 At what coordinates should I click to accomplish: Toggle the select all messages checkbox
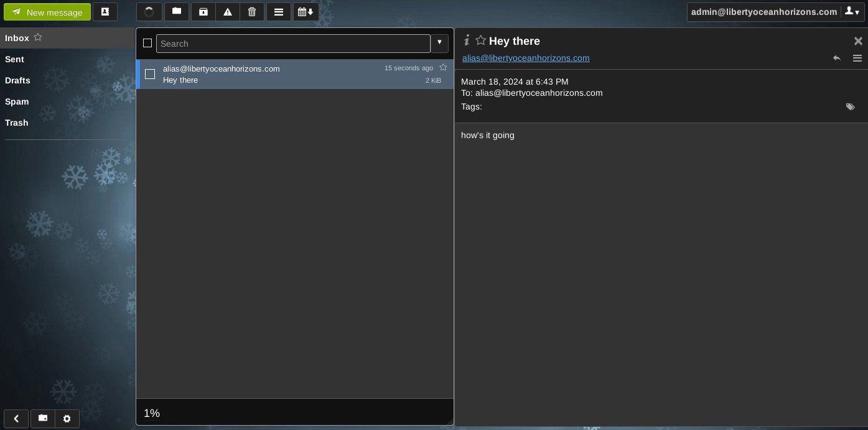coord(147,43)
